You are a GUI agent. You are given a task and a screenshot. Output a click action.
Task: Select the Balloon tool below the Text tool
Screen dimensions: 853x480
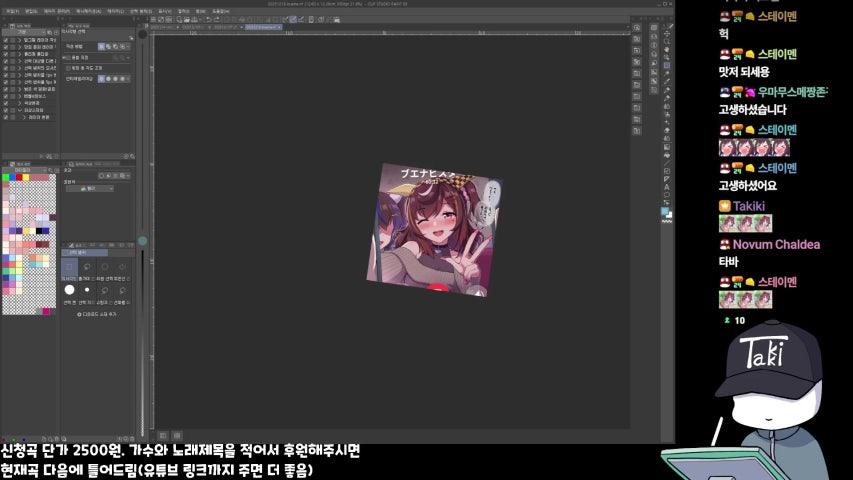click(x=666, y=195)
